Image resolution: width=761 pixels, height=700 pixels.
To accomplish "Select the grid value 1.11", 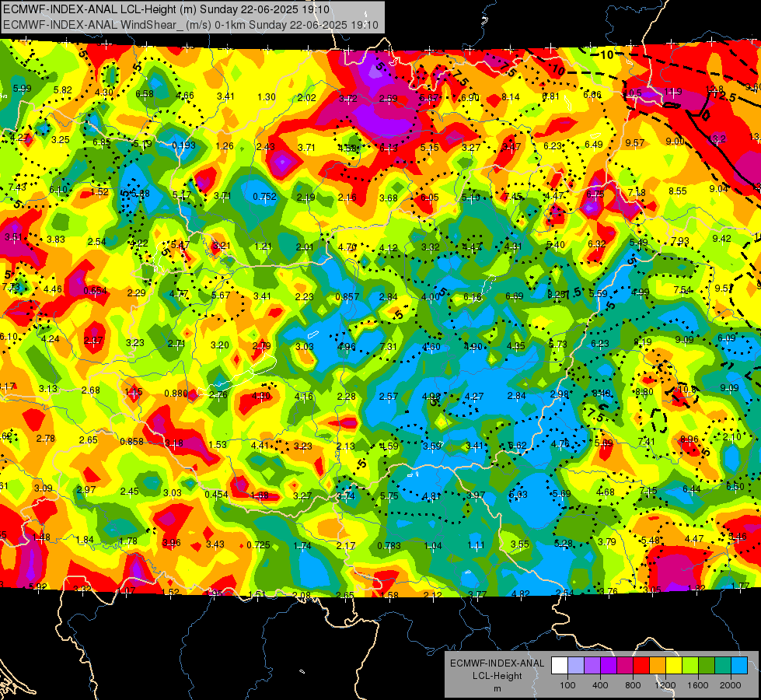I will click(x=476, y=545).
